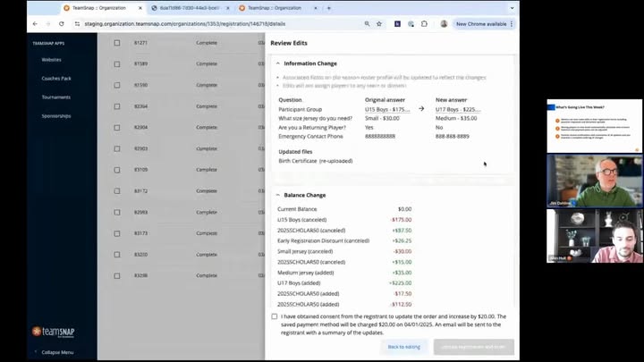
Task: Open Tournaments in the sidebar
Action: pyautogui.click(x=55, y=97)
